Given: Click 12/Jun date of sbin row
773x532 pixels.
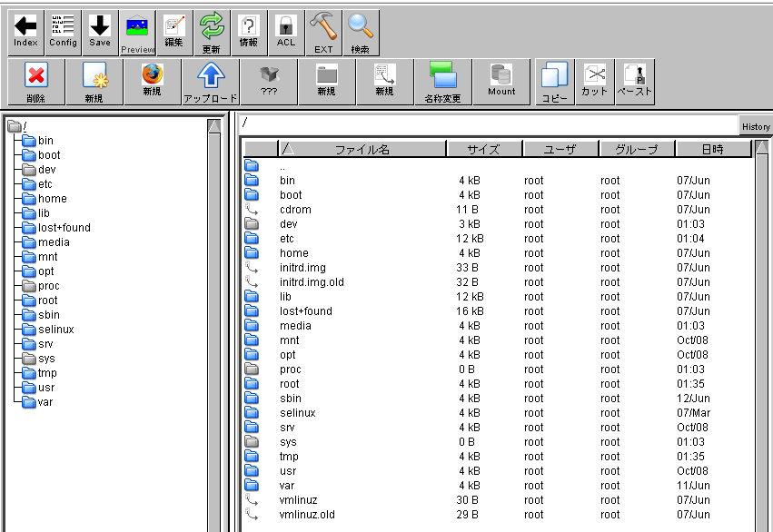Looking at the screenshot, I should click(693, 399).
